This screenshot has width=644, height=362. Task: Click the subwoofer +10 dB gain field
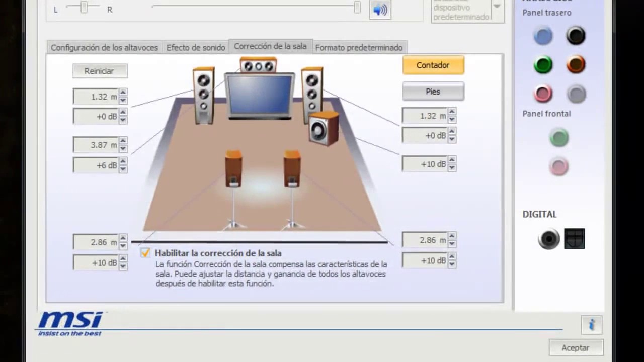tap(425, 164)
